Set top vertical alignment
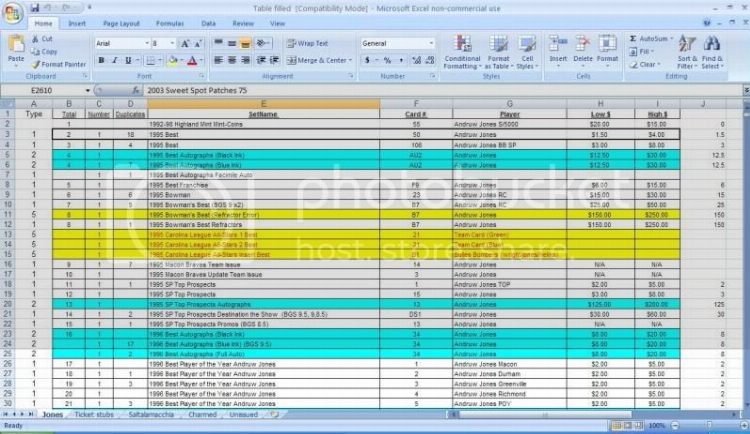The image size is (750, 434). pos(218,43)
